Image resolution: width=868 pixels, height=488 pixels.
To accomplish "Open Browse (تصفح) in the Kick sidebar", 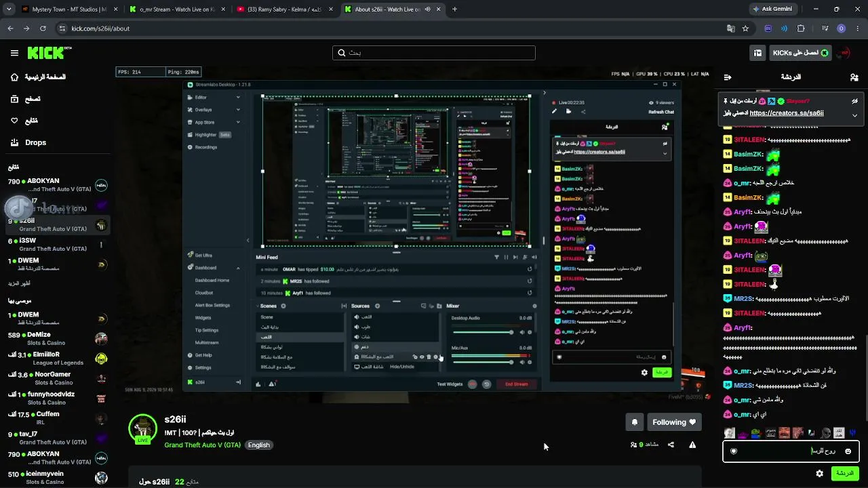I will pyautogui.click(x=26, y=99).
